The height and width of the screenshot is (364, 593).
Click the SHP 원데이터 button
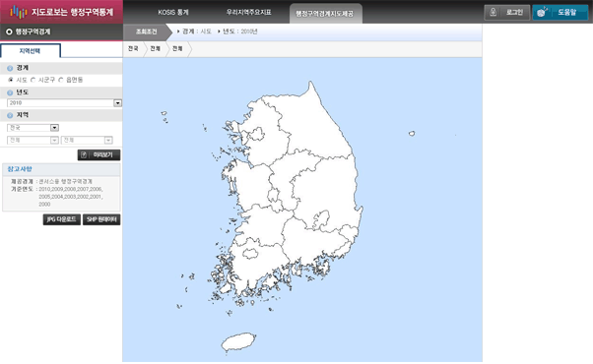pyautogui.click(x=101, y=219)
